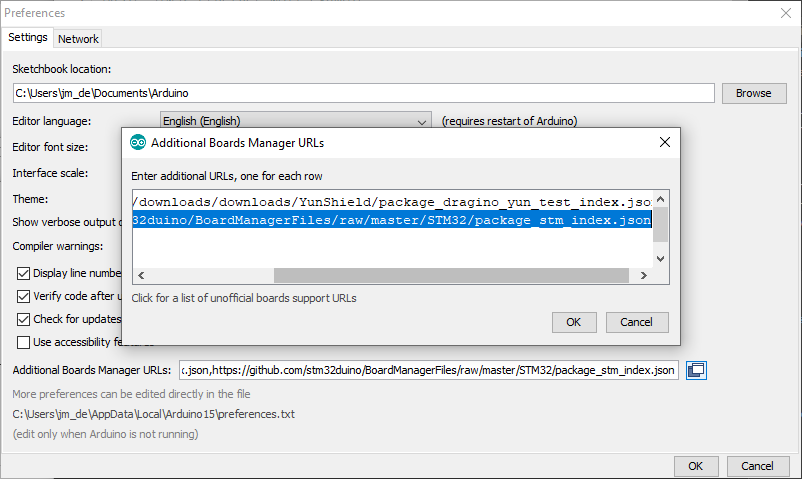This screenshot has height=479, width=802.
Task: Click the Arduino logo icon in dialog title
Action: click(x=138, y=142)
